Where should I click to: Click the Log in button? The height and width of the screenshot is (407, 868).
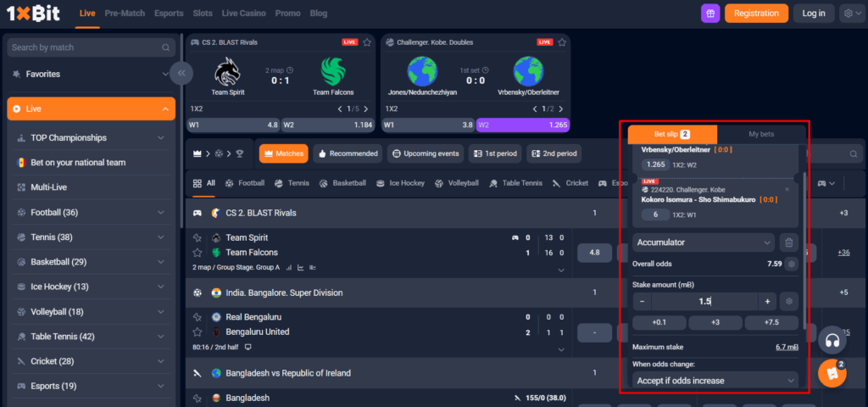click(814, 14)
